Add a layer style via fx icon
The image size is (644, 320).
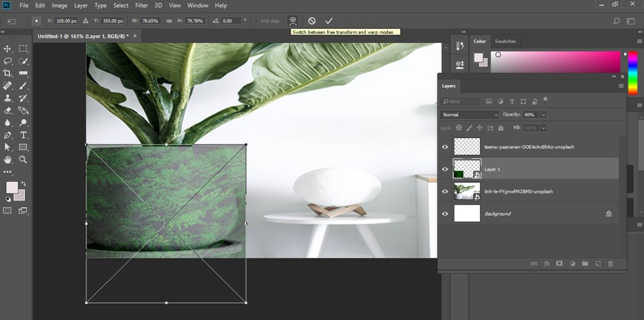click(546, 263)
